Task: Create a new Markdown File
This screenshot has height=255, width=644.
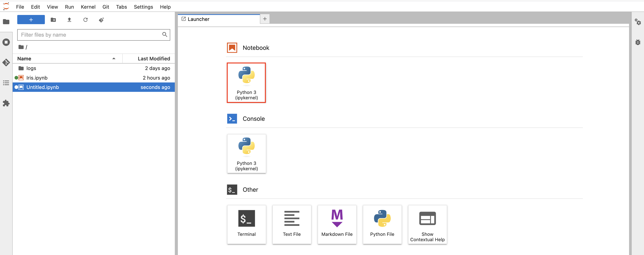Action: tap(337, 224)
